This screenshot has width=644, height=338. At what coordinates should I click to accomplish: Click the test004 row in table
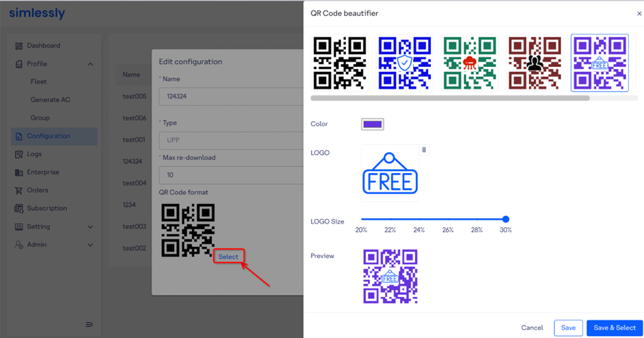click(134, 183)
